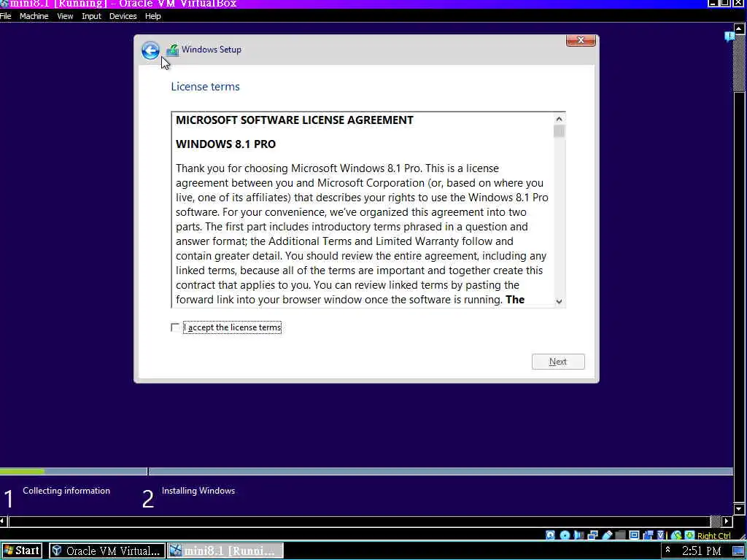Image resolution: width=747 pixels, height=560 pixels.
Task: Click VM window scroll down arrow
Action: [x=738, y=510]
